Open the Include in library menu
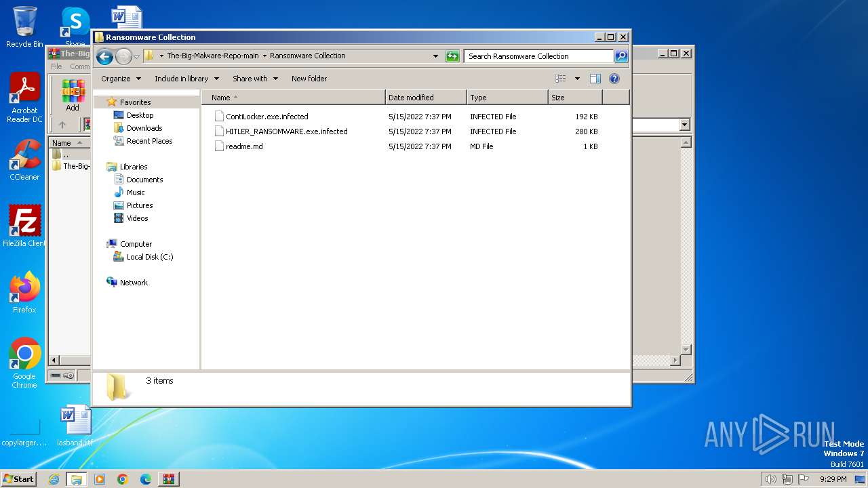This screenshot has height=488, width=868. [186, 79]
